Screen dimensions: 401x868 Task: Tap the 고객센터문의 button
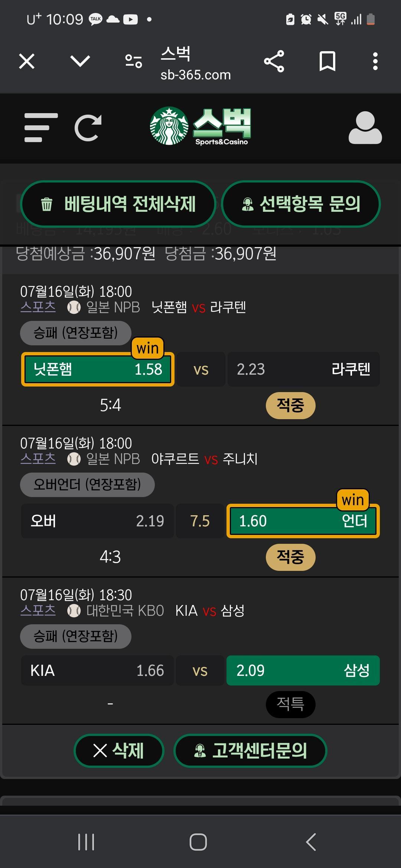(x=250, y=751)
